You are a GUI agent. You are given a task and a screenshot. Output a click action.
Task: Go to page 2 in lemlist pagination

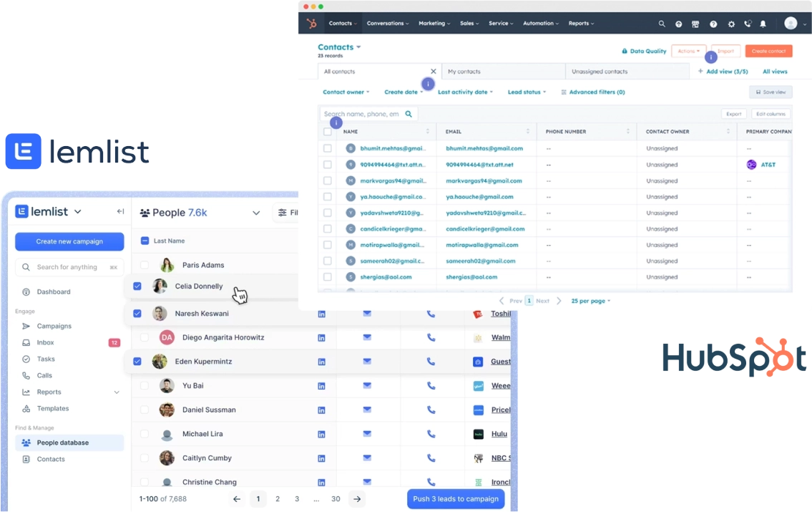point(278,499)
